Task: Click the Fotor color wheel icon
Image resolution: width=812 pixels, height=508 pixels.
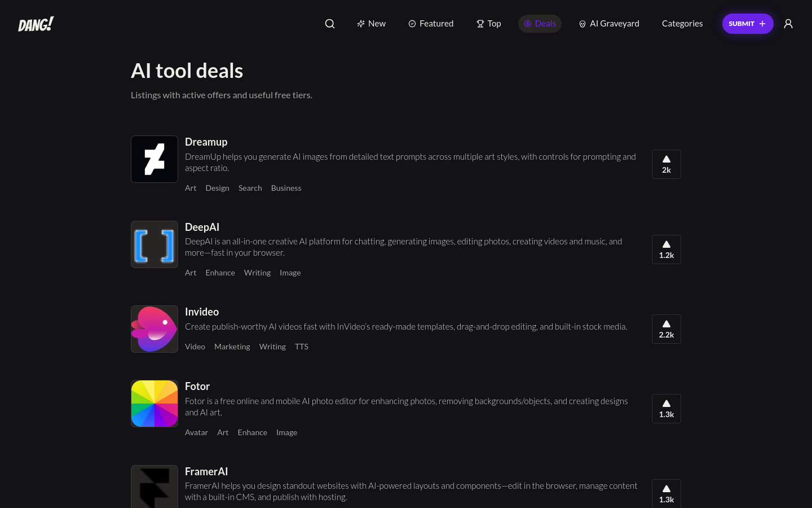Action: pyautogui.click(x=155, y=404)
